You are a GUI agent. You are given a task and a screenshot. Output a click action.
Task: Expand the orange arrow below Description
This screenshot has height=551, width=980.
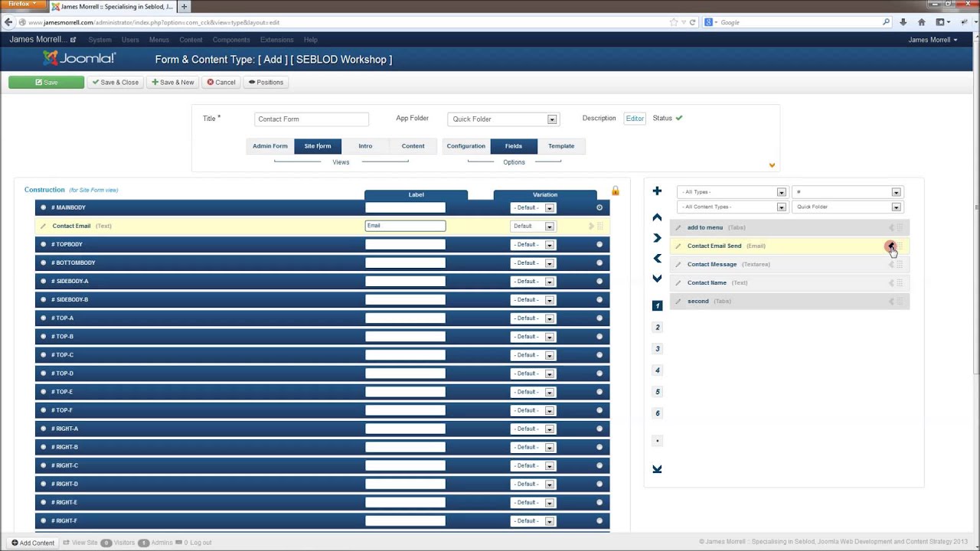coord(772,165)
